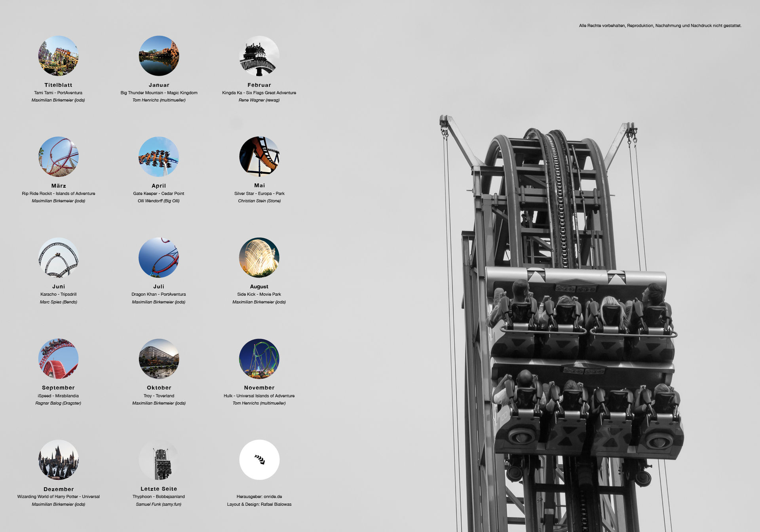Screen dimensions: 760x532
Task: Click the November Hulk green coaster thumbnail
Action: 259,359
